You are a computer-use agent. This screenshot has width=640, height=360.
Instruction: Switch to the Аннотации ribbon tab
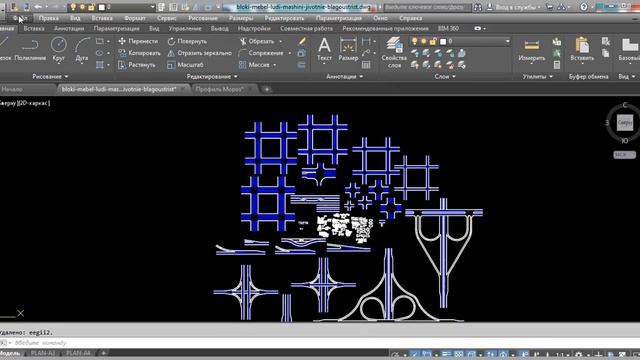tap(69, 29)
